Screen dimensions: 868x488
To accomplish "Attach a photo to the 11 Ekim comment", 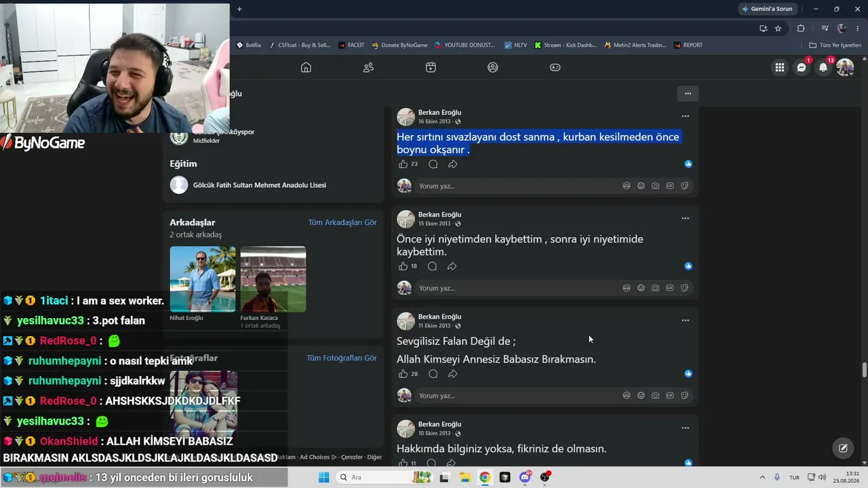I will pos(655,396).
